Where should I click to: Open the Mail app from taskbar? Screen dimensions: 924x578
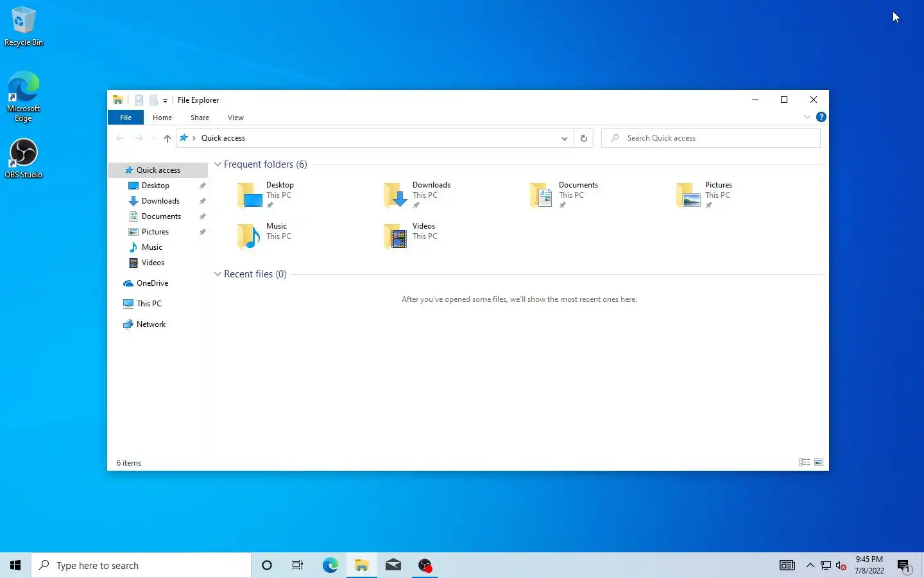(393, 565)
